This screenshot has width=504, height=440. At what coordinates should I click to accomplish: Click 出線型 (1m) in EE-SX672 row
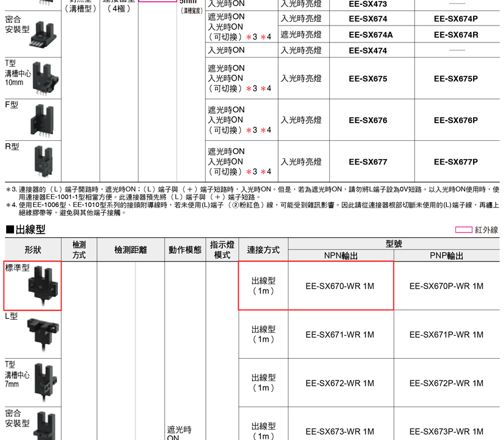(264, 383)
